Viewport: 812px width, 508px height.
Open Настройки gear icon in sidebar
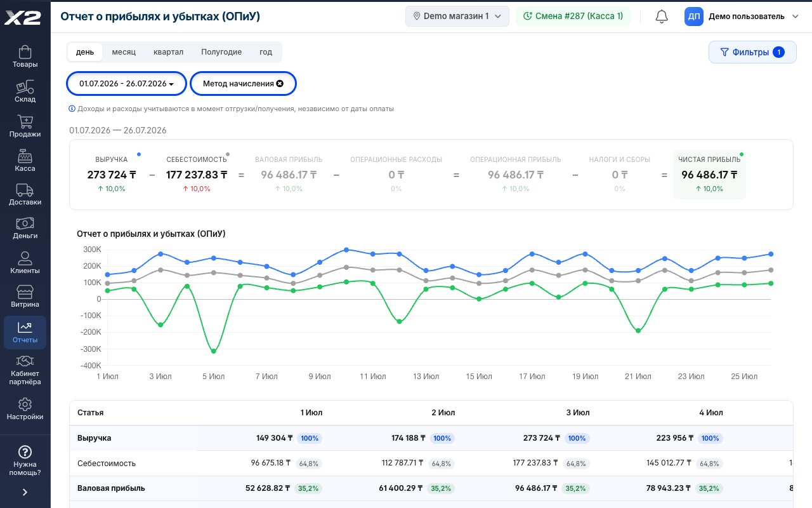point(25,409)
